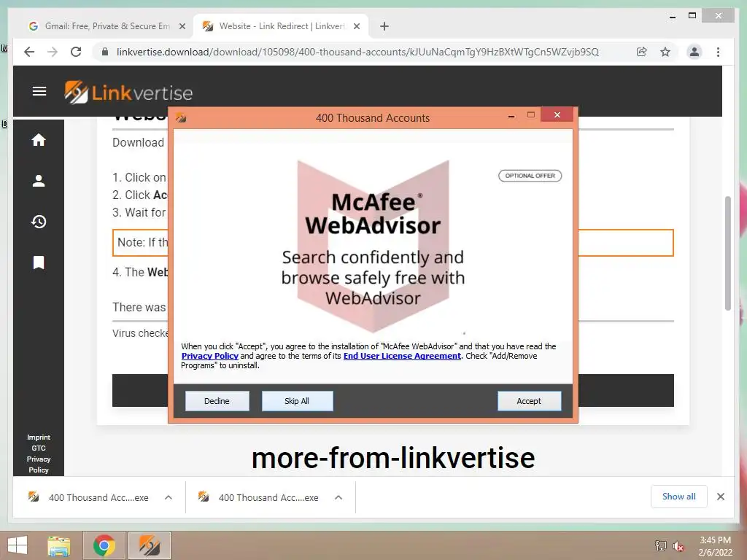Open the profile icon in Linkvertise sidebar

(x=39, y=181)
